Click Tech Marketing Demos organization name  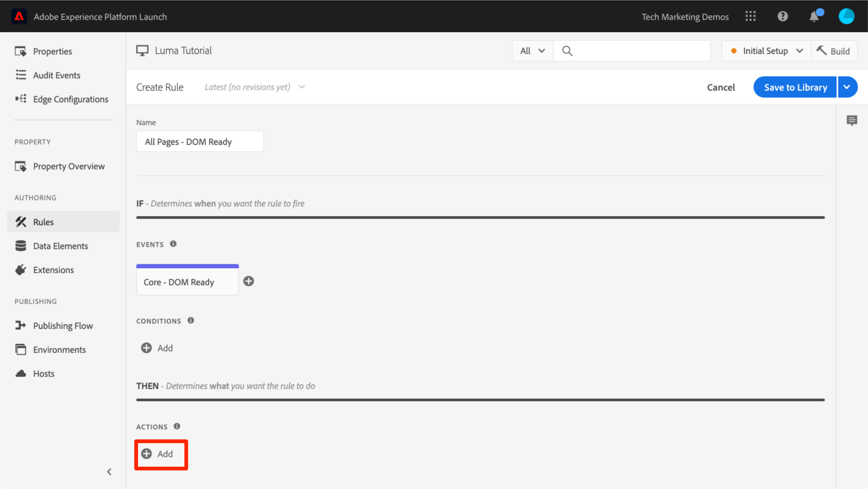click(685, 16)
